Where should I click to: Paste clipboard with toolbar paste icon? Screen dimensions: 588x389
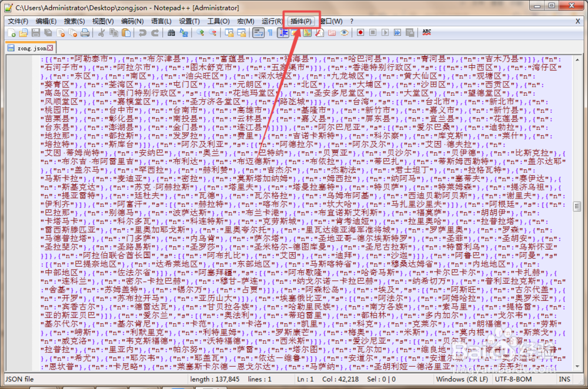click(x=126, y=33)
